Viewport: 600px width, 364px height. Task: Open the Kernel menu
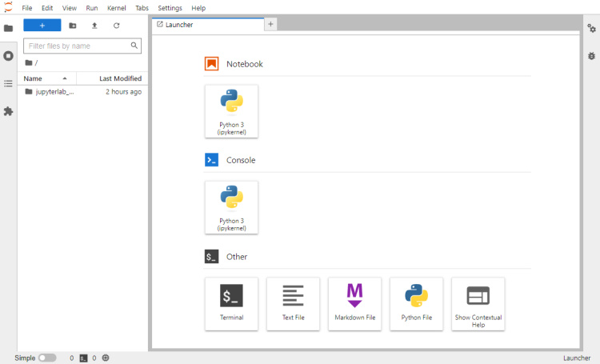116,8
